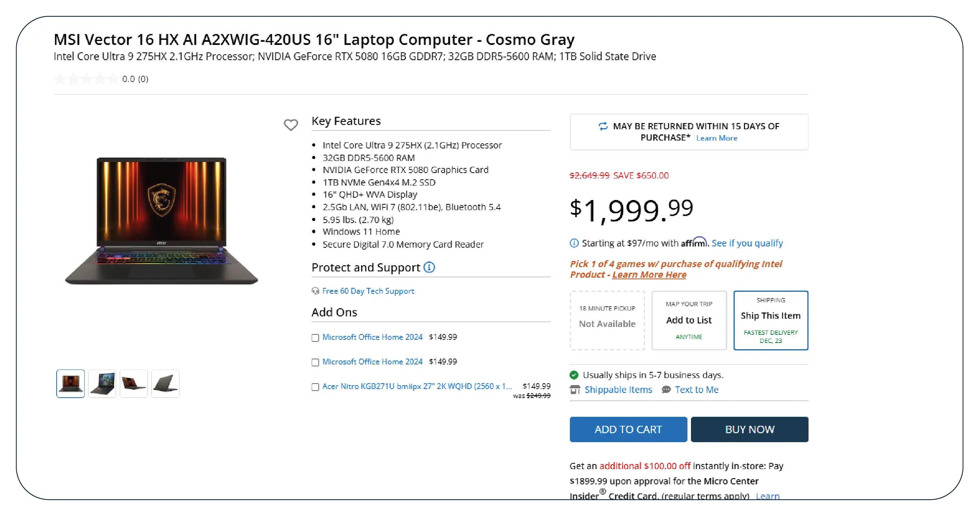Image resolution: width=980 pixels, height=516 pixels.
Task: Click the wishlist heart icon
Action: coord(291,125)
